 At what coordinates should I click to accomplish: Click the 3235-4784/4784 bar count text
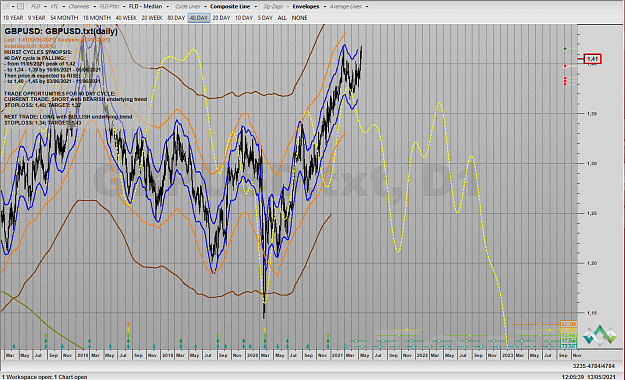point(594,366)
